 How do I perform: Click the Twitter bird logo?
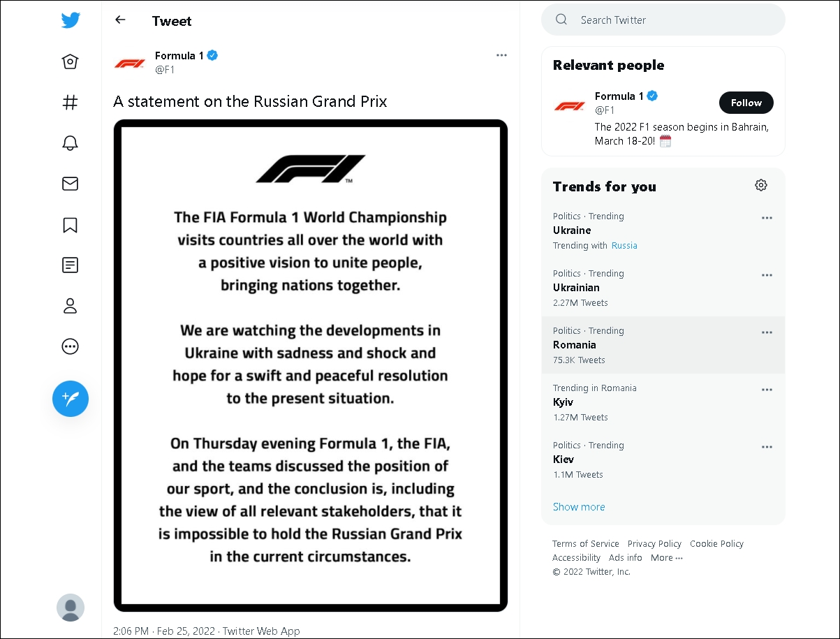point(71,20)
